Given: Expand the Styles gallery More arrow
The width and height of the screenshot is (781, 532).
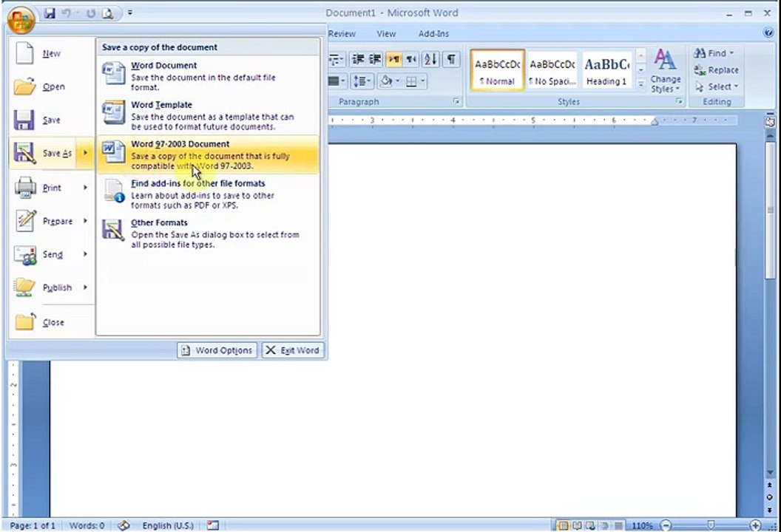Looking at the screenshot, I should pyautogui.click(x=641, y=84).
